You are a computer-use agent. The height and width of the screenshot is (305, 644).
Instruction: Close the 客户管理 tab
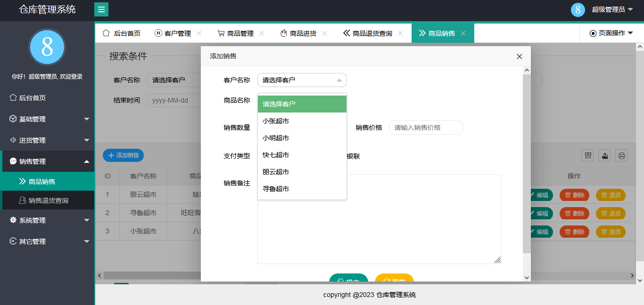[199, 33]
